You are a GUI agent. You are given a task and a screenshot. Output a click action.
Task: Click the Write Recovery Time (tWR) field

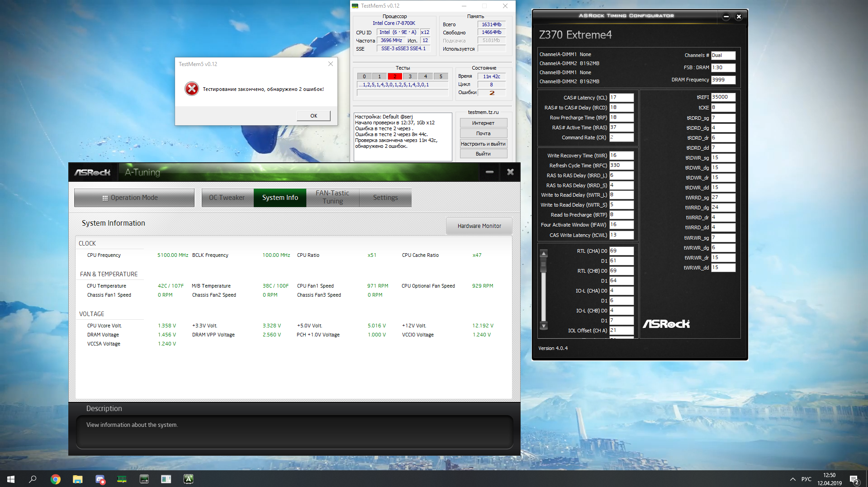click(x=621, y=156)
